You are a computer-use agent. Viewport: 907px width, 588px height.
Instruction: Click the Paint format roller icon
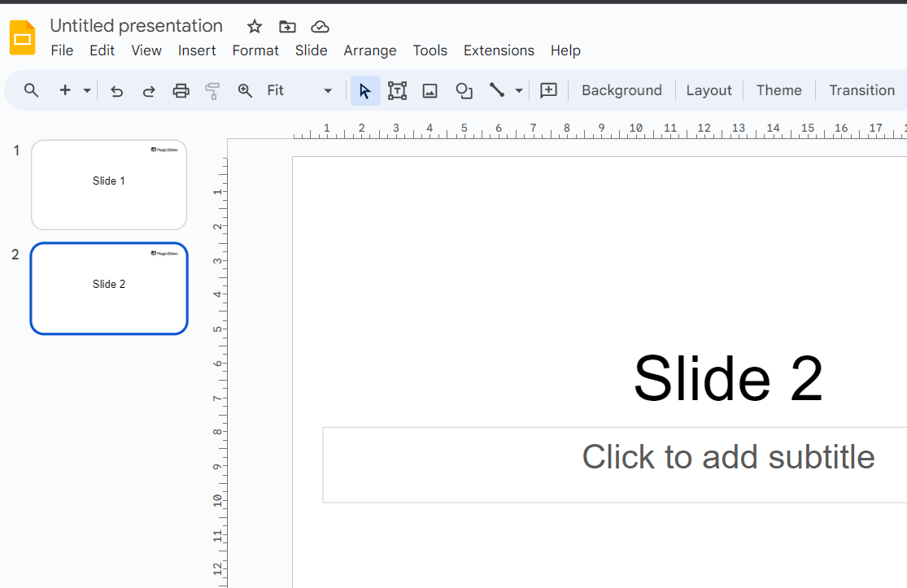(x=213, y=91)
